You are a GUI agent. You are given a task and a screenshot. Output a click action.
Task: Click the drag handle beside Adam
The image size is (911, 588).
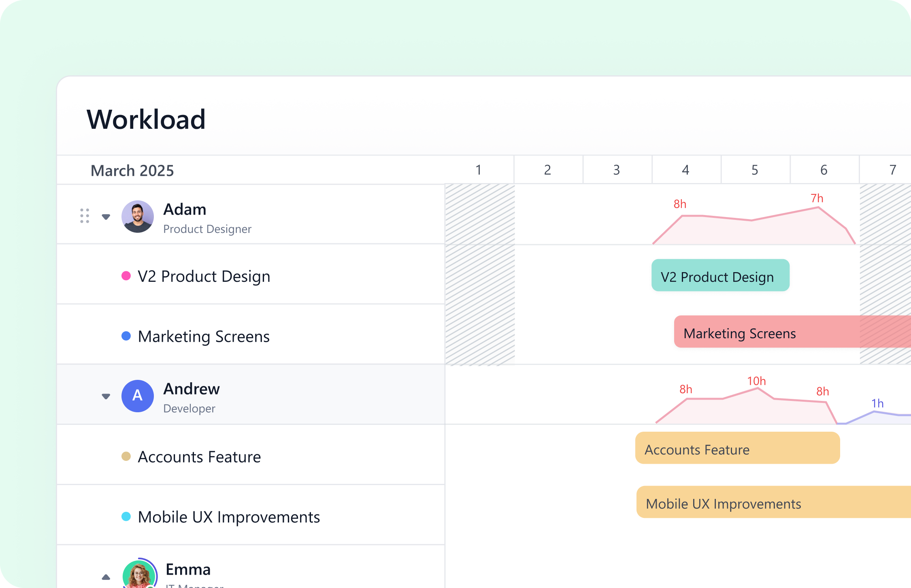click(85, 216)
